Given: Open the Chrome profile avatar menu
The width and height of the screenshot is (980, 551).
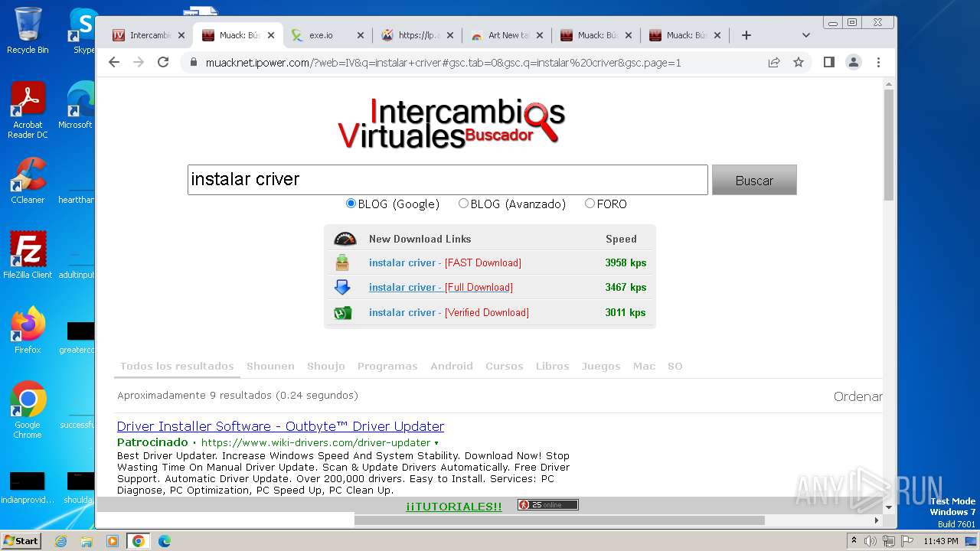Looking at the screenshot, I should [x=854, y=62].
